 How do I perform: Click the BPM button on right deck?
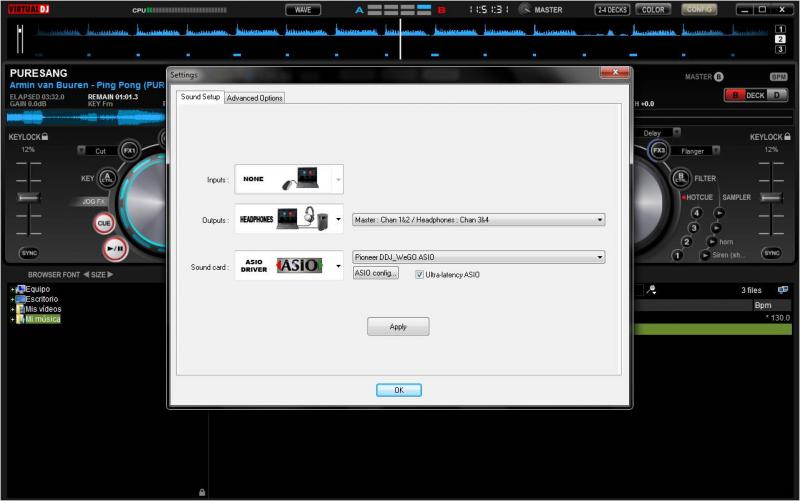(x=779, y=77)
